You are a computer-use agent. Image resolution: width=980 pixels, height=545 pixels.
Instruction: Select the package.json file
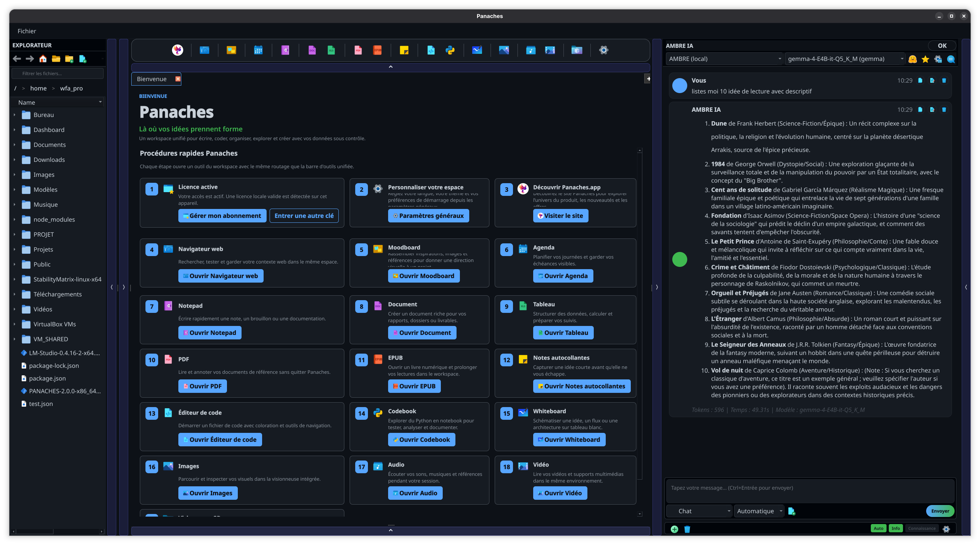pos(47,378)
